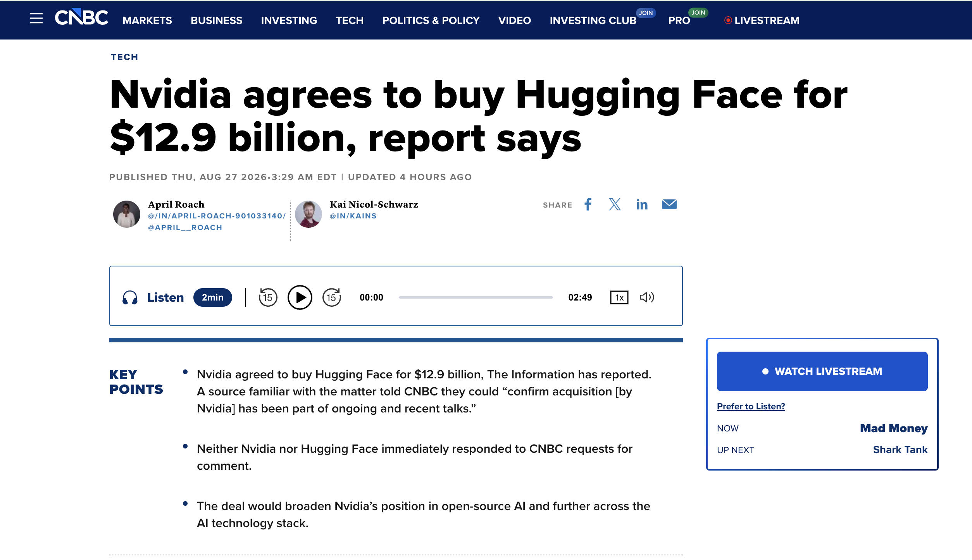Share article on X
This screenshot has width=972, height=560.
(x=615, y=204)
